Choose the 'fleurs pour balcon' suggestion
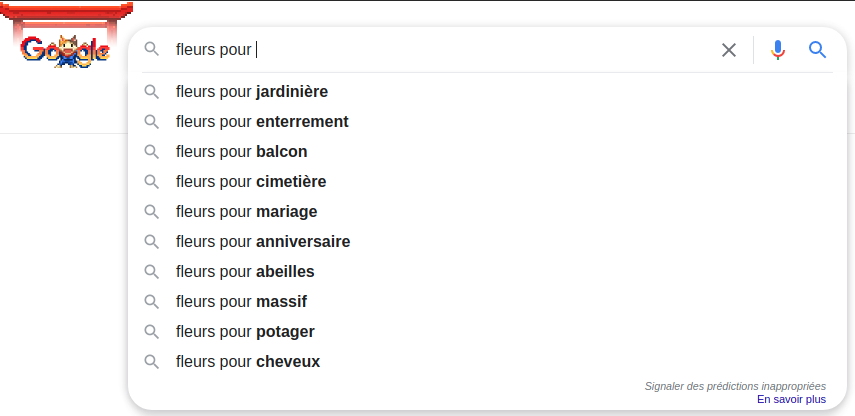Screen dimensions: 855x416 487,152
